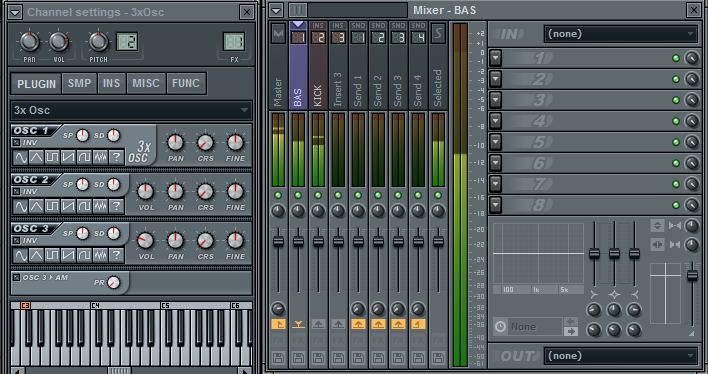708x374 pixels.
Task: Switch to the PLUGIN tab
Action: (x=36, y=84)
